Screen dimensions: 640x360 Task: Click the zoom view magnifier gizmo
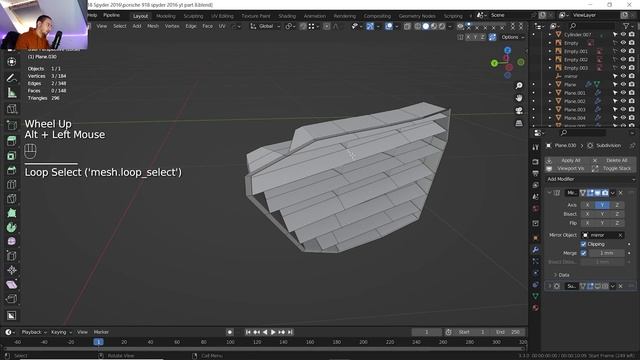[519, 86]
